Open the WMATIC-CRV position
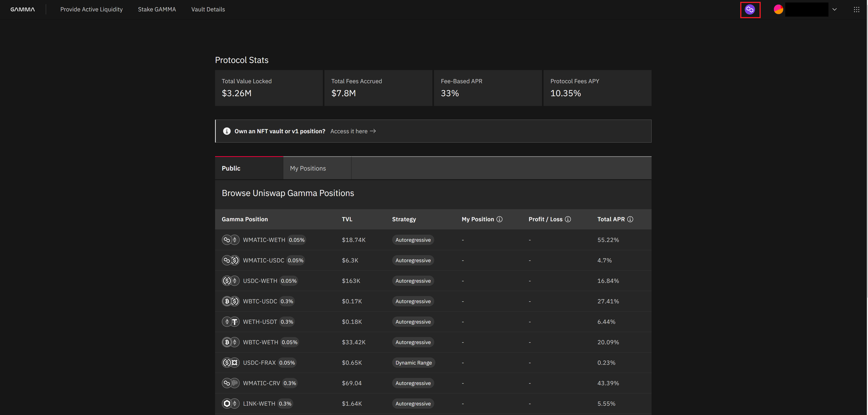This screenshot has height=415, width=868. tap(433, 383)
